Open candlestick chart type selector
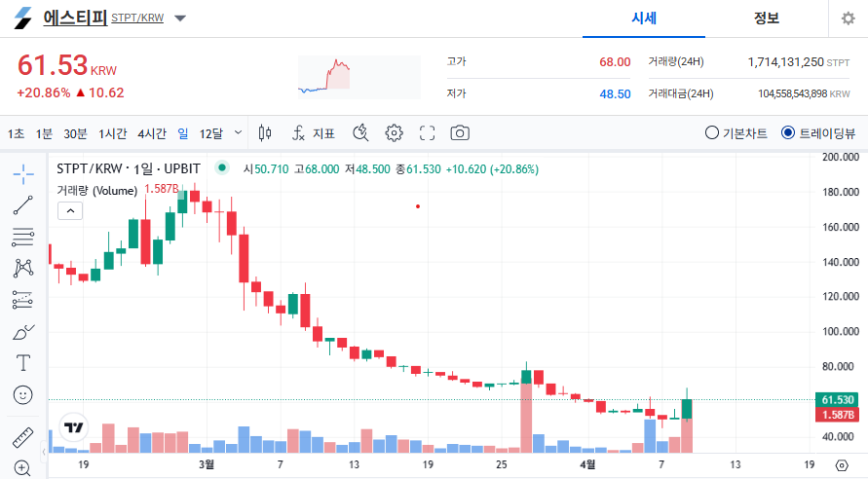This screenshot has height=479, width=868. 265,133
